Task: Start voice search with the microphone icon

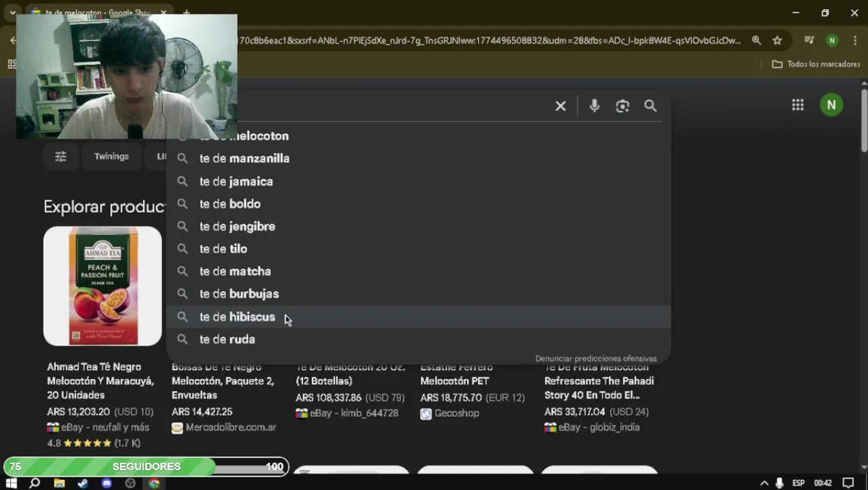Action: tap(594, 106)
